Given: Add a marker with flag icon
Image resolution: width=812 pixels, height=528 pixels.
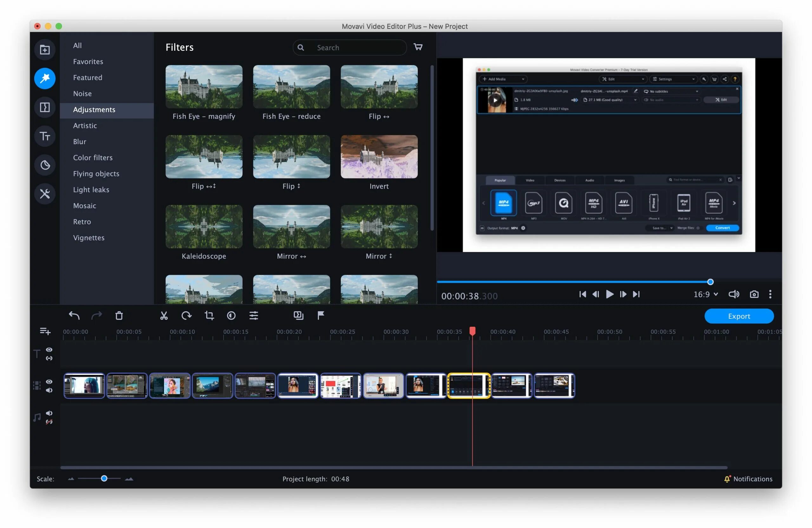Looking at the screenshot, I should coord(321,316).
